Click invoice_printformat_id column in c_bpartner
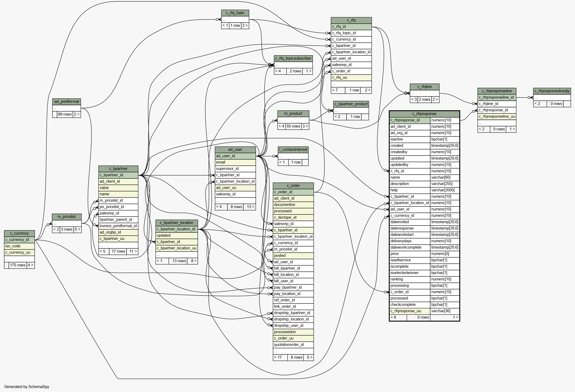This screenshot has width=575, height=392. (x=118, y=226)
